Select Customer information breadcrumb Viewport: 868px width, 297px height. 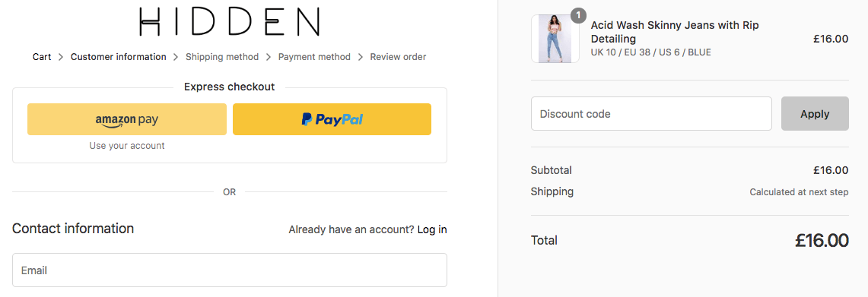pos(119,57)
